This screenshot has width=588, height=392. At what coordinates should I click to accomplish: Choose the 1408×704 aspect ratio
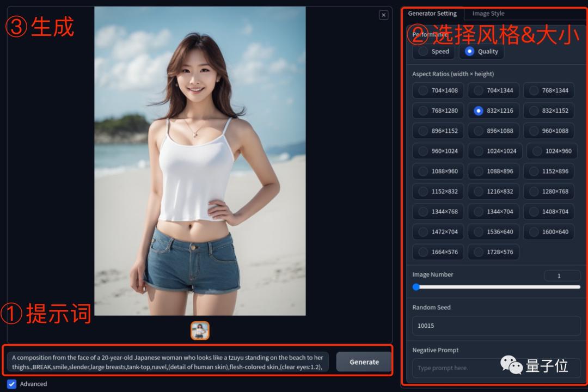point(549,212)
